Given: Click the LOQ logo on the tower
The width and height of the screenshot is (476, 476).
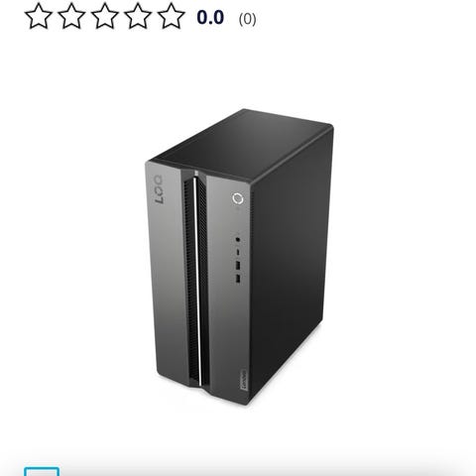Looking at the screenshot, I should pyautogui.click(x=159, y=189).
